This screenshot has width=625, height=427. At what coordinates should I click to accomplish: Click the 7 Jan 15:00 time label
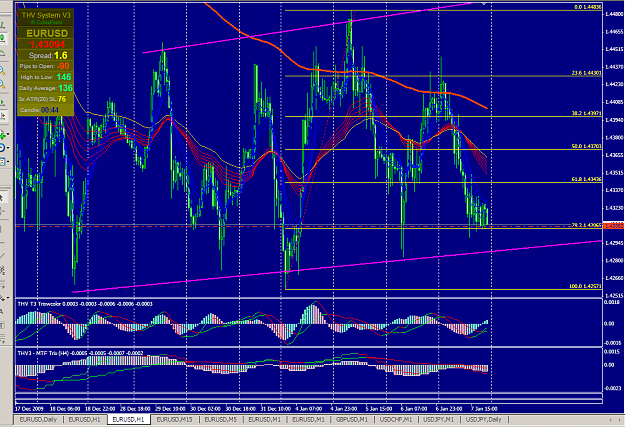484,409
